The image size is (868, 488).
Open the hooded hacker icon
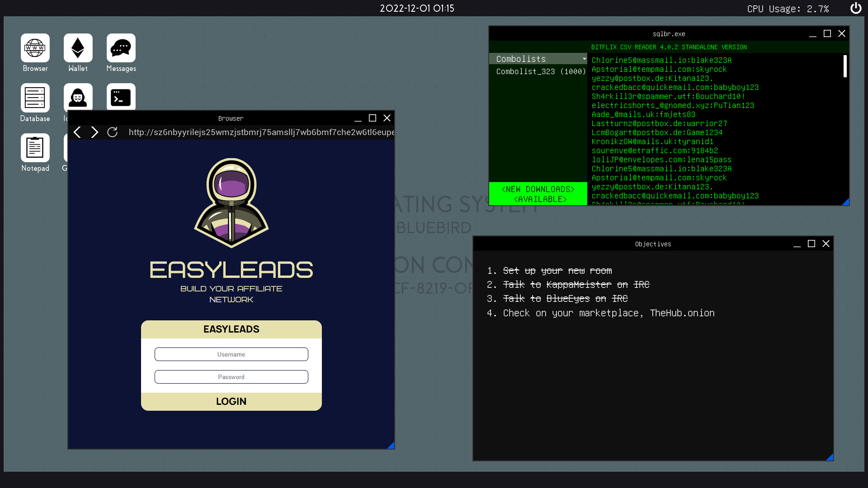[78, 96]
